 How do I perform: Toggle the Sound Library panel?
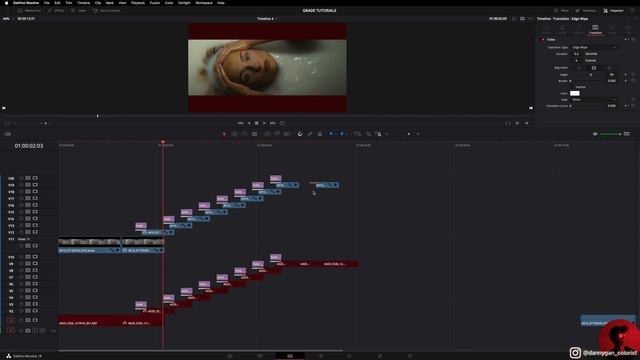107,11
